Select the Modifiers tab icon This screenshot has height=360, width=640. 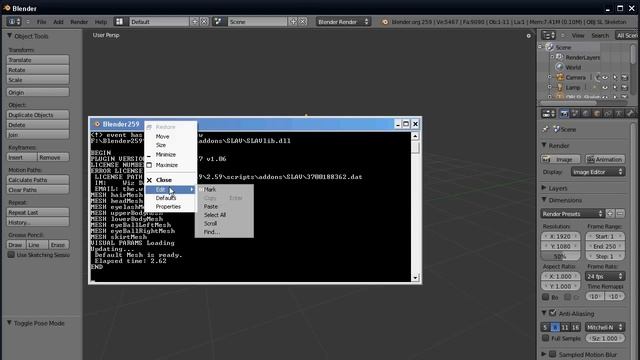[619, 114]
